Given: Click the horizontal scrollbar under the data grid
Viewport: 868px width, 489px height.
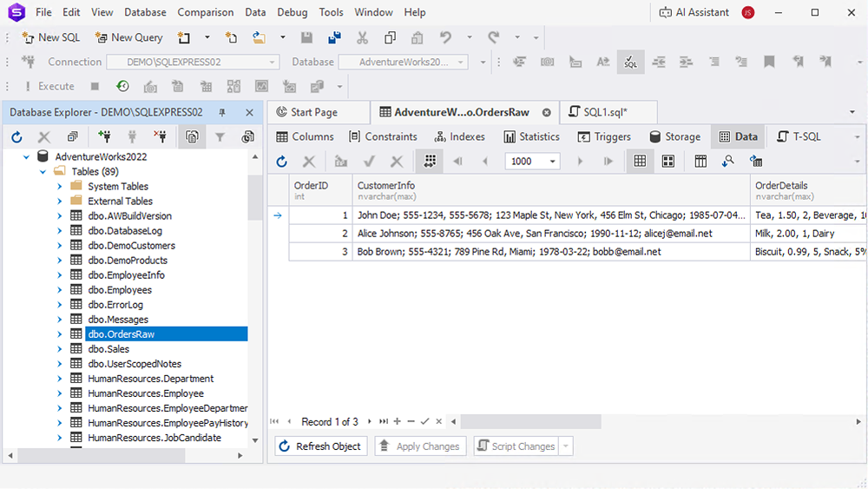Looking at the screenshot, I should pyautogui.click(x=529, y=421).
